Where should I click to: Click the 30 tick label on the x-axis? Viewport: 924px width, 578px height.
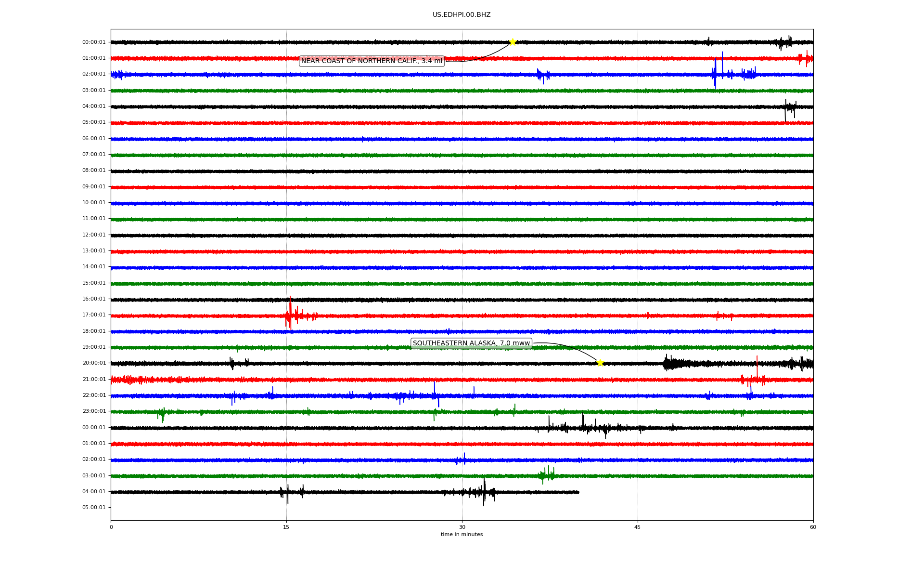coord(462,527)
